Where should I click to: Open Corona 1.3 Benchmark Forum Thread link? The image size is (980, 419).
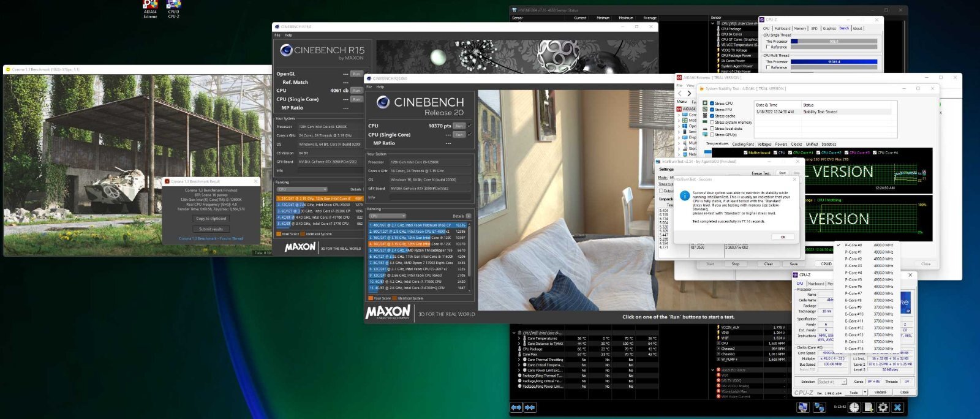click(211, 238)
